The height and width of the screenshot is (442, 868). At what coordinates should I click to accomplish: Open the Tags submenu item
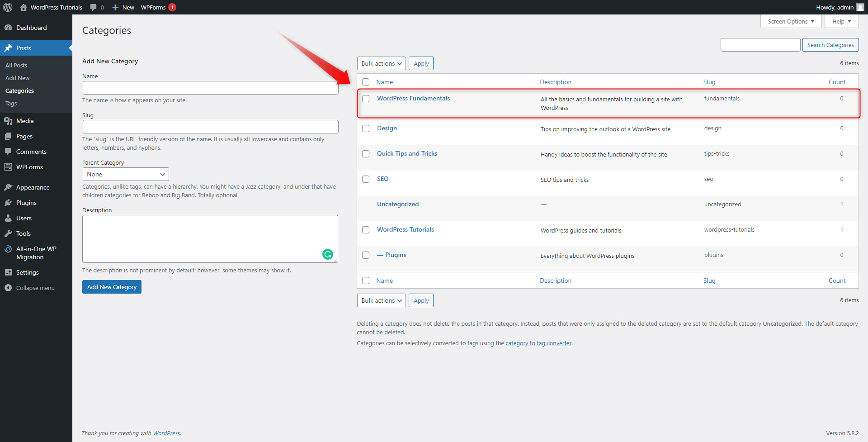tap(11, 103)
